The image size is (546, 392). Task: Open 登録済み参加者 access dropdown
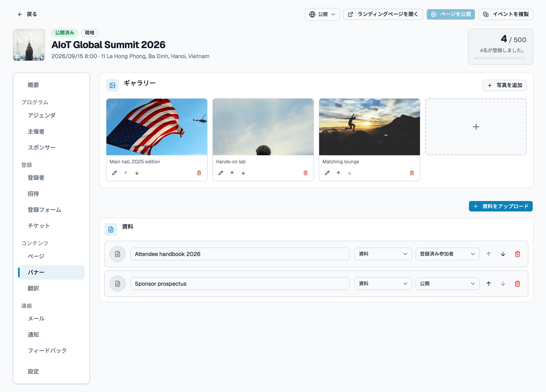coord(447,254)
